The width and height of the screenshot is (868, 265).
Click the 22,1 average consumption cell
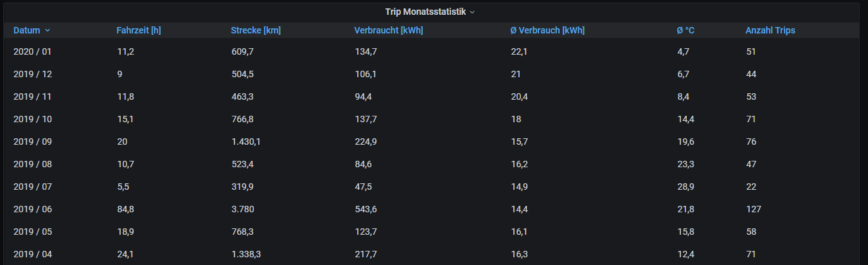pyautogui.click(x=518, y=51)
